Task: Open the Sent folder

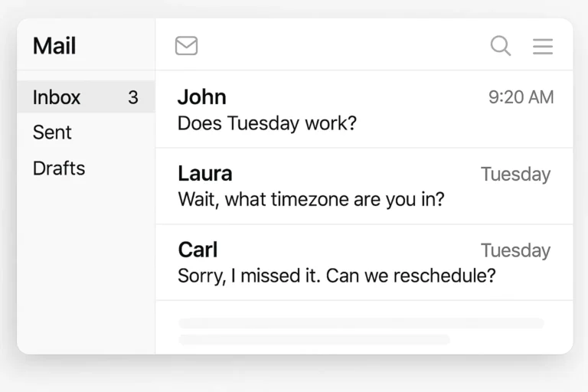Action: [52, 132]
